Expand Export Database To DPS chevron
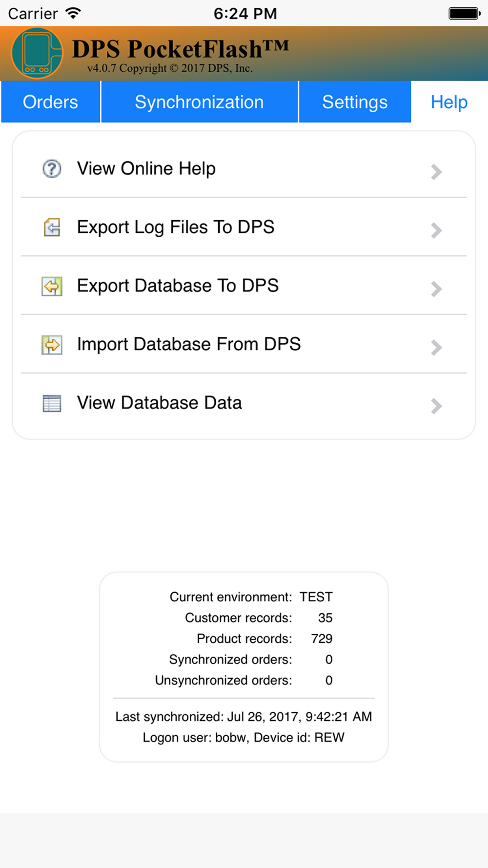This screenshot has width=488, height=868. pos(436,289)
